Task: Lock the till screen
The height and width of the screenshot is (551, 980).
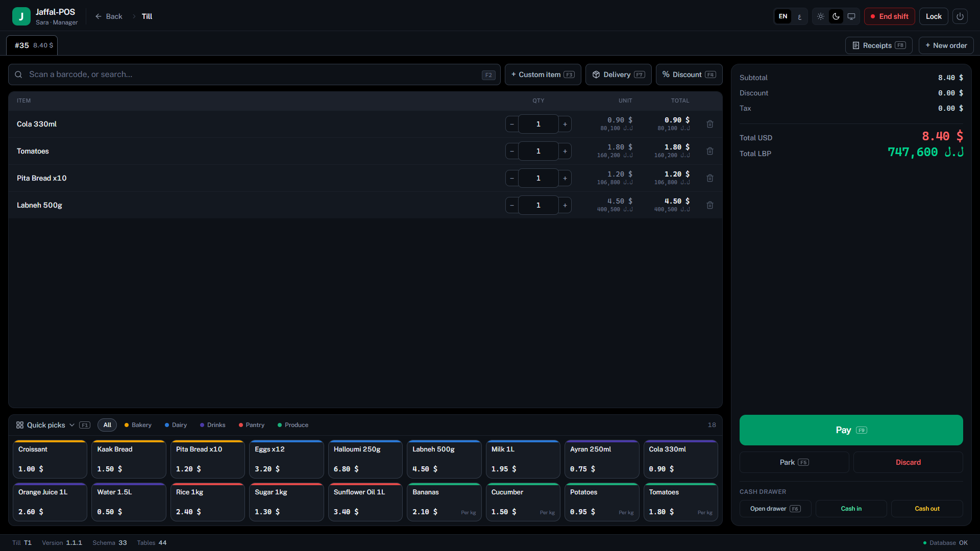Action: (934, 16)
